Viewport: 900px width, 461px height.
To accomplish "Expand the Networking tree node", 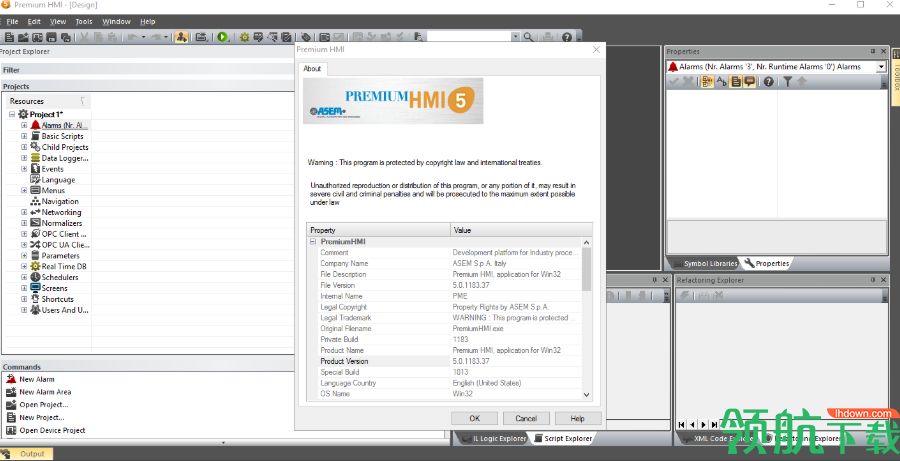I will (x=24, y=212).
